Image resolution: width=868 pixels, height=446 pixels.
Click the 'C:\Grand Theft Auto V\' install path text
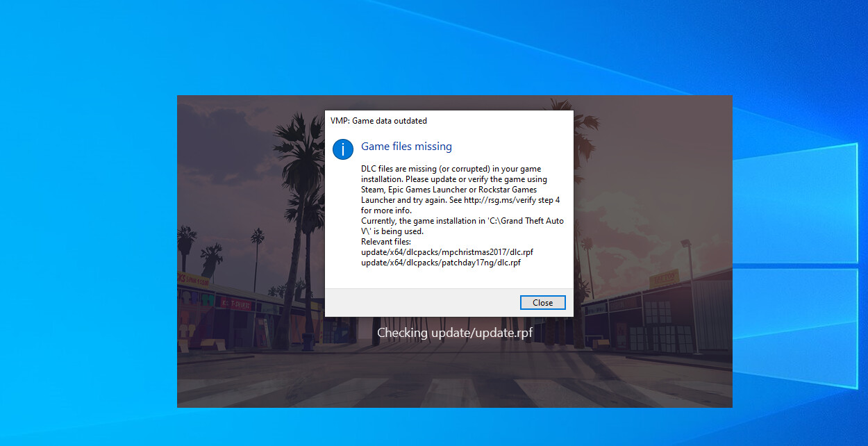point(514,221)
